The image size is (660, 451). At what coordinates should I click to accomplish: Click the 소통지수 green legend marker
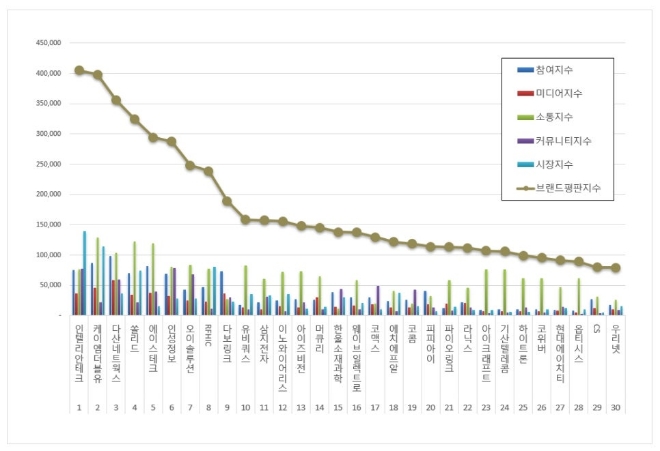pyautogui.click(x=524, y=116)
